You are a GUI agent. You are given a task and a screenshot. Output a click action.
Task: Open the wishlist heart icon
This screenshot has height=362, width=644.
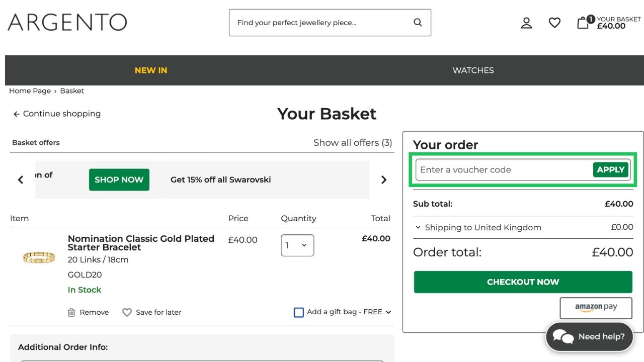coord(554,23)
